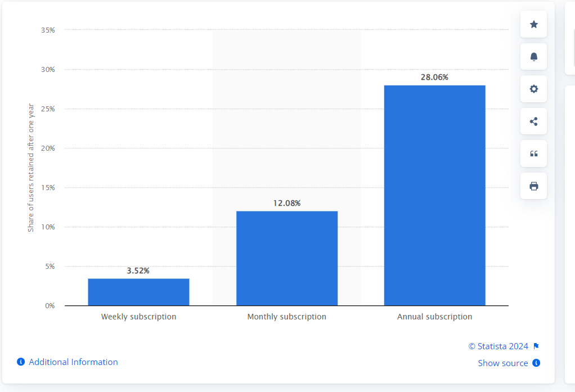Click the quotation citation icon
Screen dimensions: 575x392
click(x=533, y=154)
